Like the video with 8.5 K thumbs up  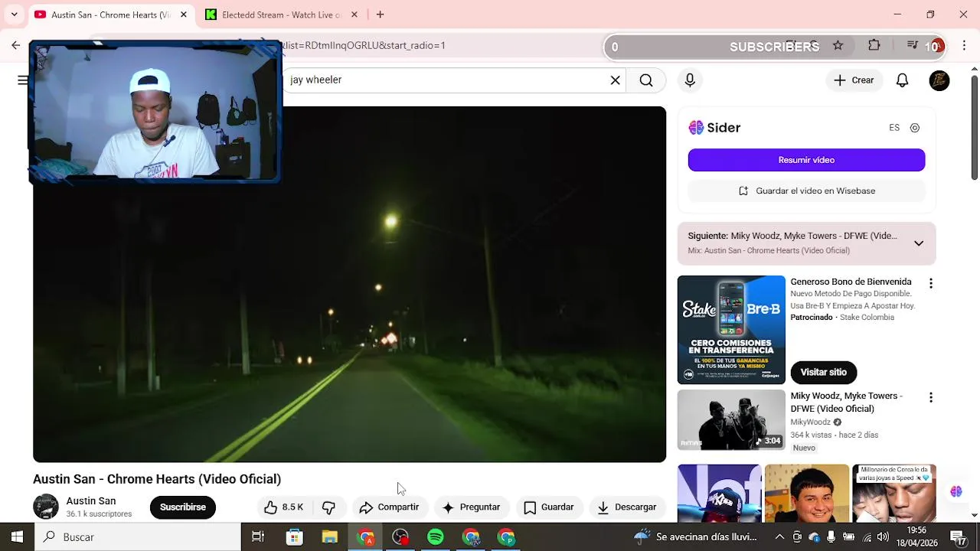click(x=283, y=507)
